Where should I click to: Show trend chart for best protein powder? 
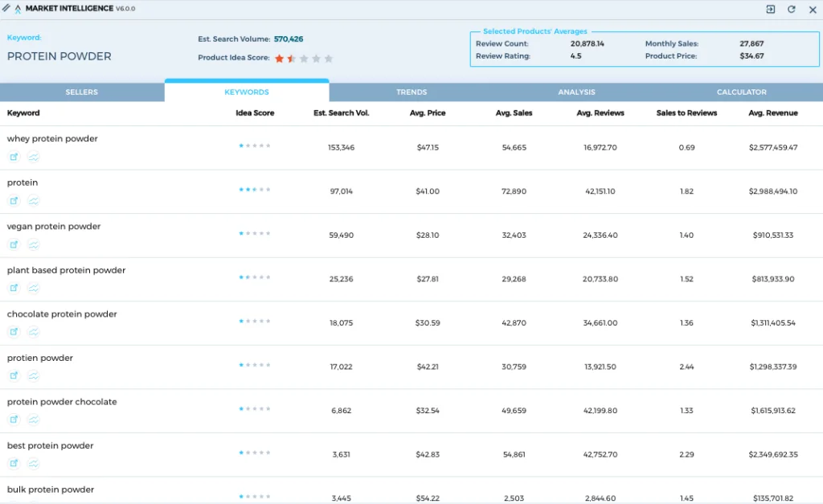coord(33,463)
